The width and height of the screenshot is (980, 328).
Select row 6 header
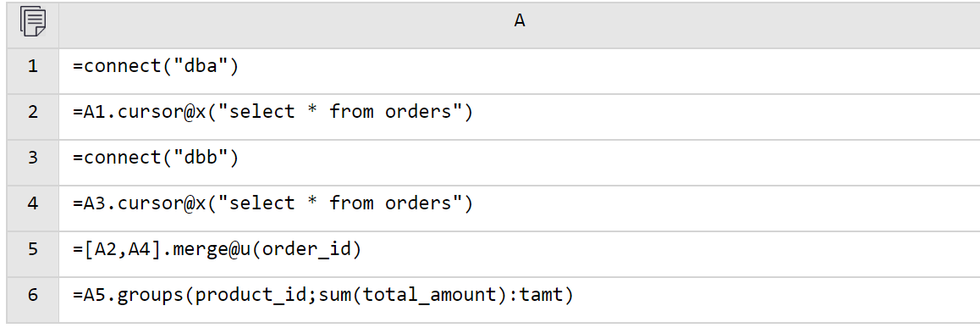[32, 295]
